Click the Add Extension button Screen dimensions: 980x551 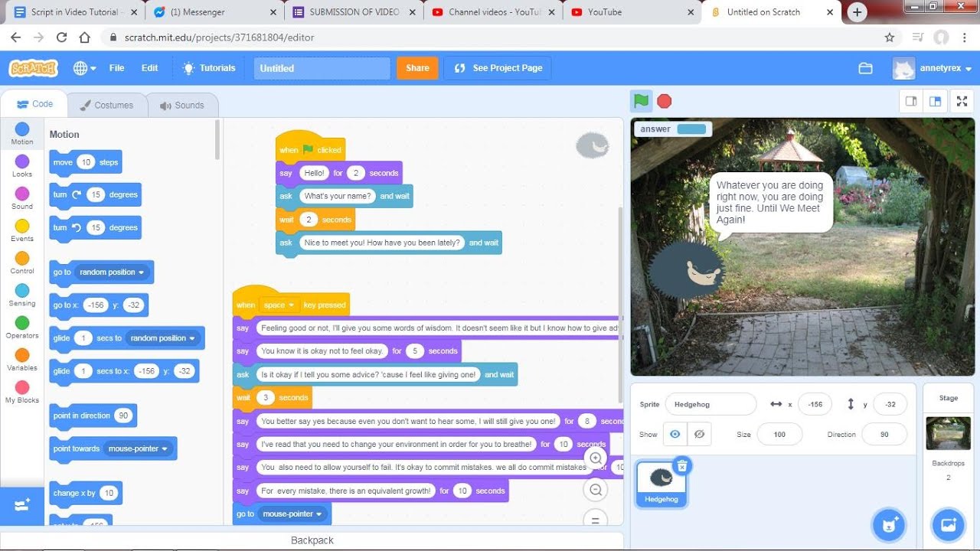point(22,505)
